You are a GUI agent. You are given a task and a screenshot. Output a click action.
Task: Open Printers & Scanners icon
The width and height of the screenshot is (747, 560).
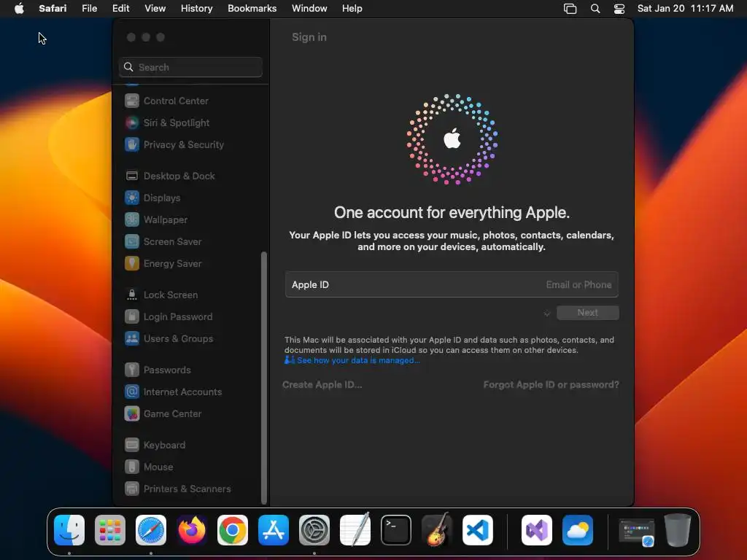pyautogui.click(x=132, y=489)
